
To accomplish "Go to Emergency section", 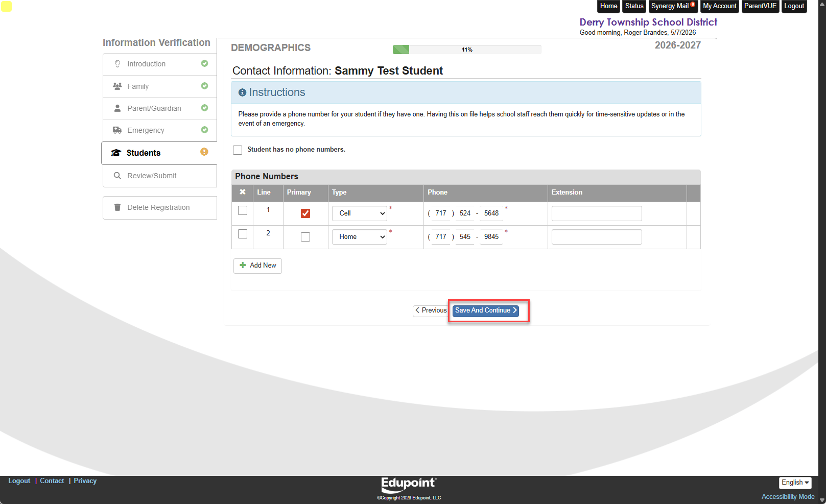I will point(160,130).
